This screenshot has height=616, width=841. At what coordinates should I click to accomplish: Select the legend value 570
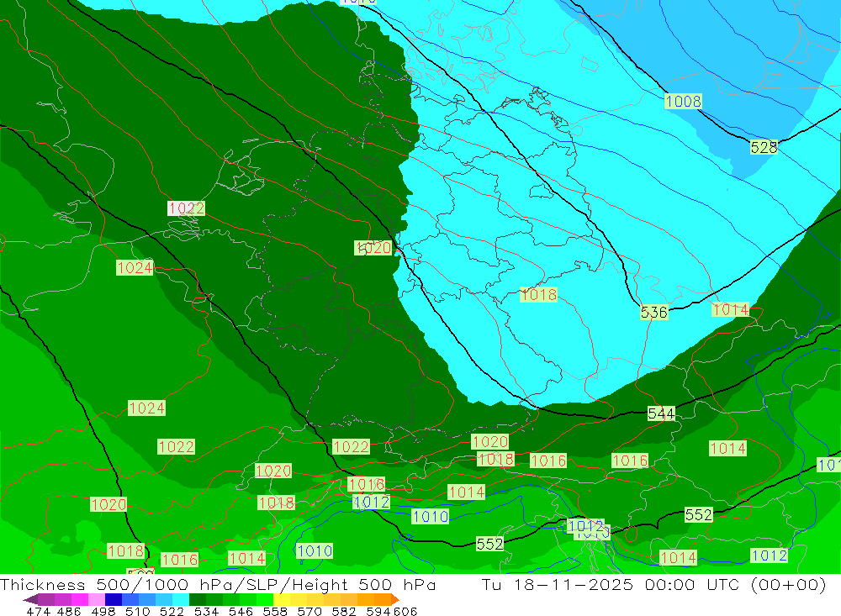pyautogui.click(x=309, y=611)
